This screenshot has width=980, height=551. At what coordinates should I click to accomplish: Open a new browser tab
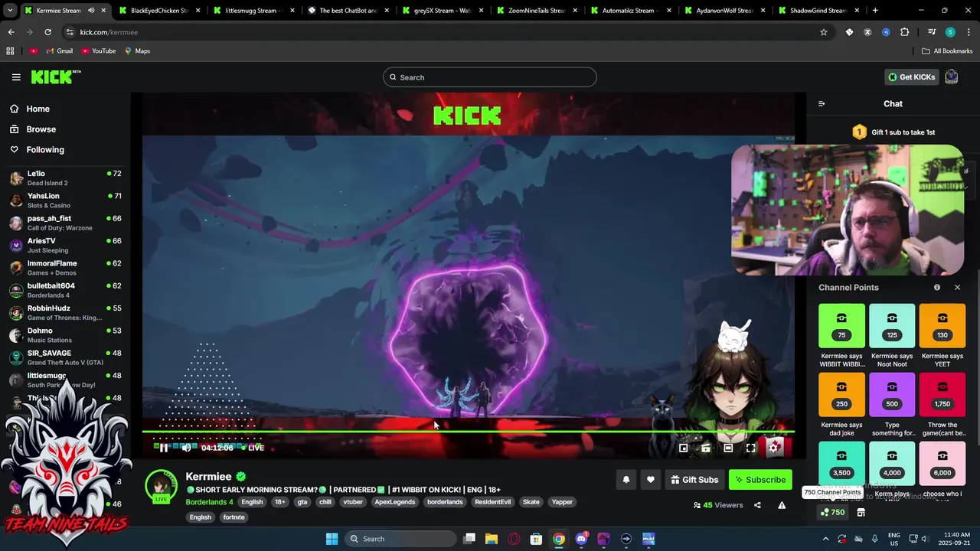pos(875,11)
